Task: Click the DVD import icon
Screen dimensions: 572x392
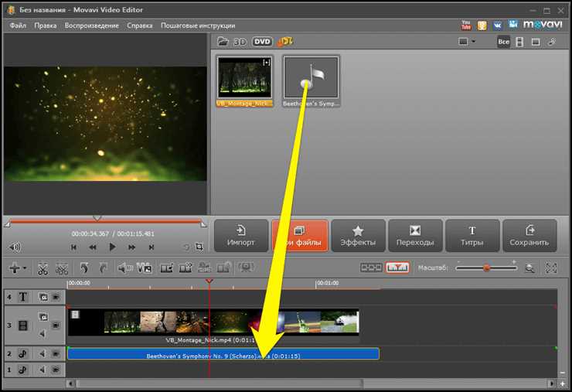Action: coord(262,42)
